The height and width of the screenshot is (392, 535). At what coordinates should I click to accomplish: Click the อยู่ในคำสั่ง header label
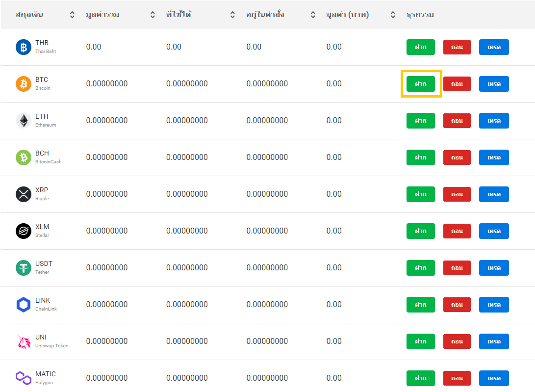pos(265,15)
